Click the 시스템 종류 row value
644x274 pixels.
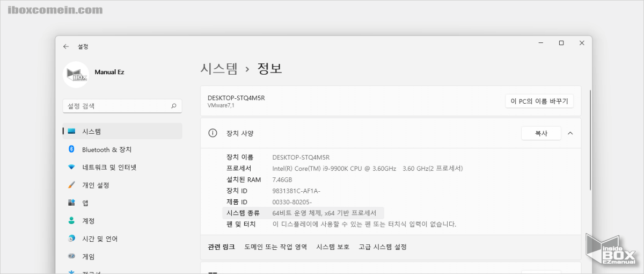click(325, 213)
